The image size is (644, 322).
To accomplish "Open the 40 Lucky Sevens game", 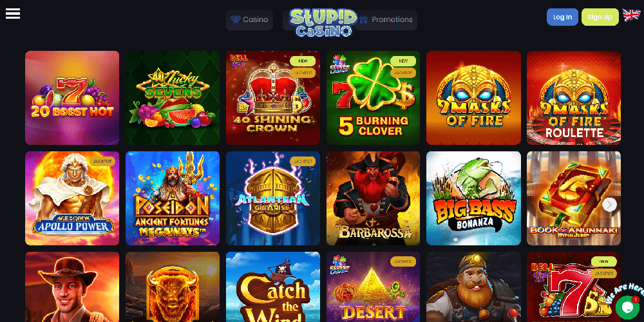I will point(173,98).
